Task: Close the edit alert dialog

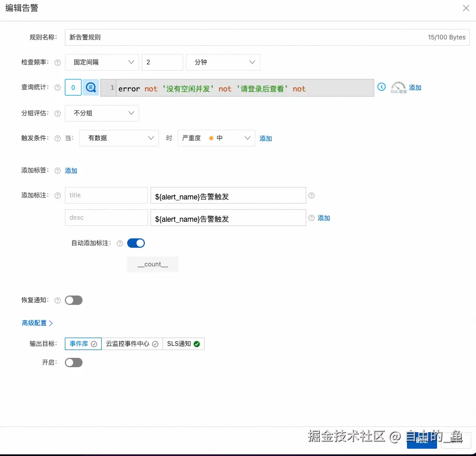Action: pyautogui.click(x=466, y=8)
